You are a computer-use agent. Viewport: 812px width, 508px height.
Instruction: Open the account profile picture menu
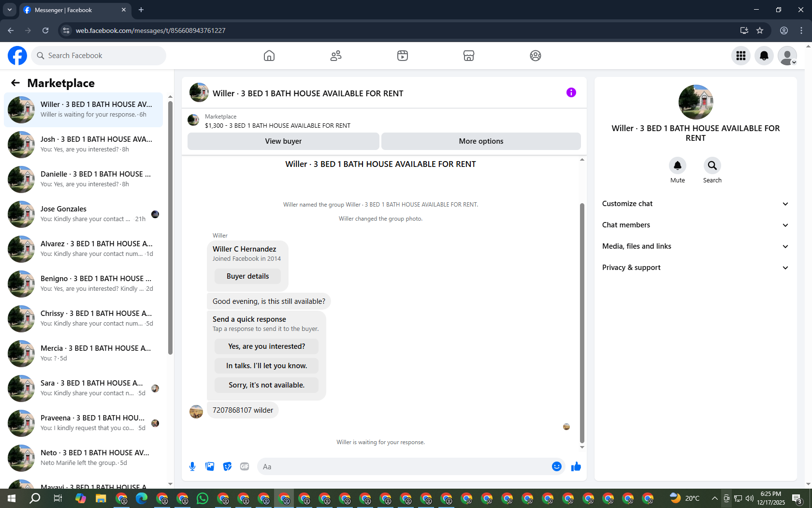[787, 56]
